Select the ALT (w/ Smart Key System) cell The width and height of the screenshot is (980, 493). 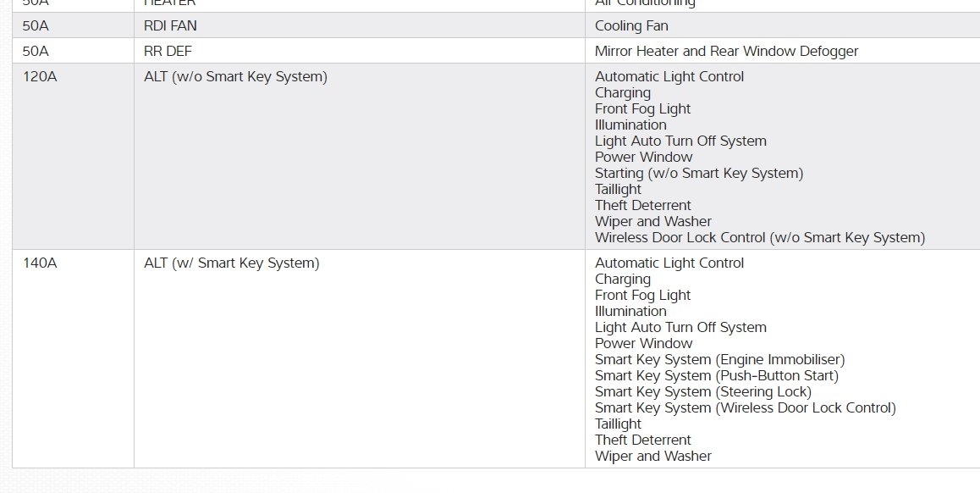(231, 263)
